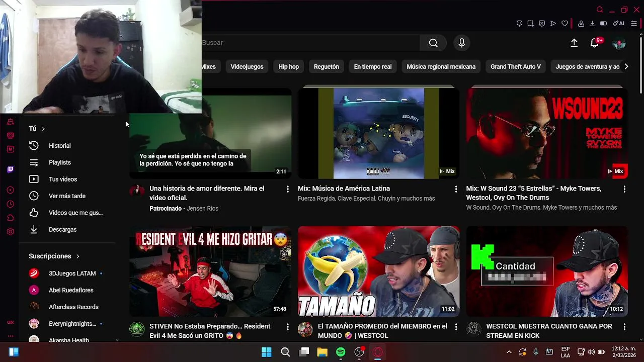Open Spotify from the taskbar
644x362 pixels.
(x=341, y=352)
